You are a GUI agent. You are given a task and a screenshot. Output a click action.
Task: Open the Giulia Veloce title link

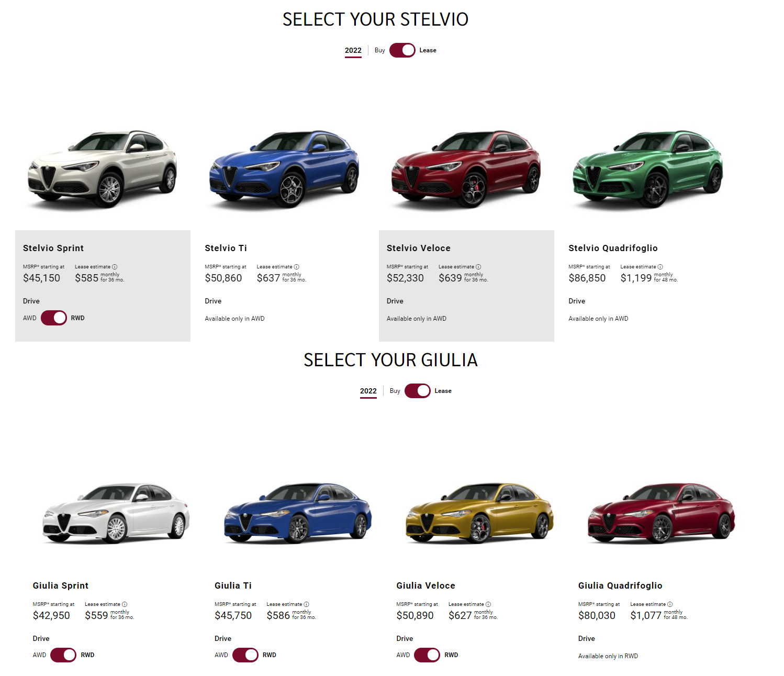(425, 585)
